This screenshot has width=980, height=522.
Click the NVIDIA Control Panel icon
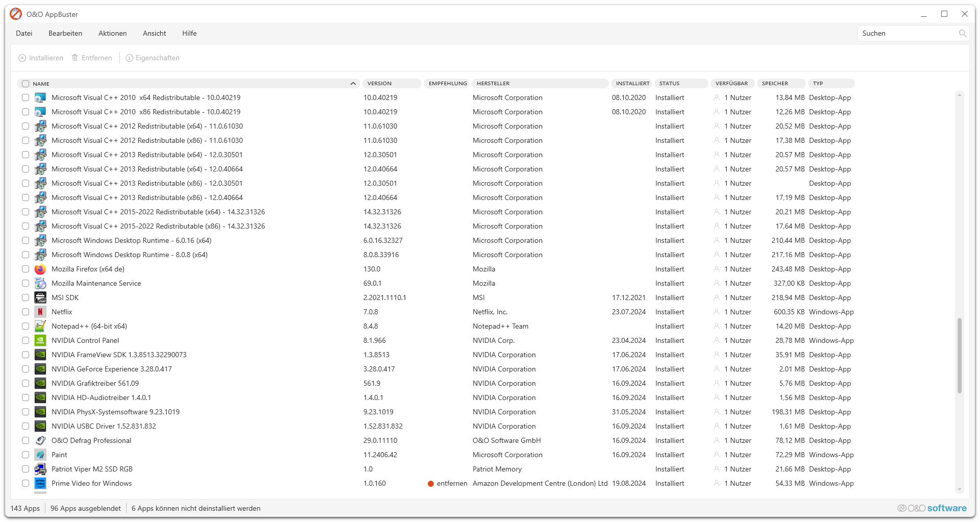[x=40, y=340]
